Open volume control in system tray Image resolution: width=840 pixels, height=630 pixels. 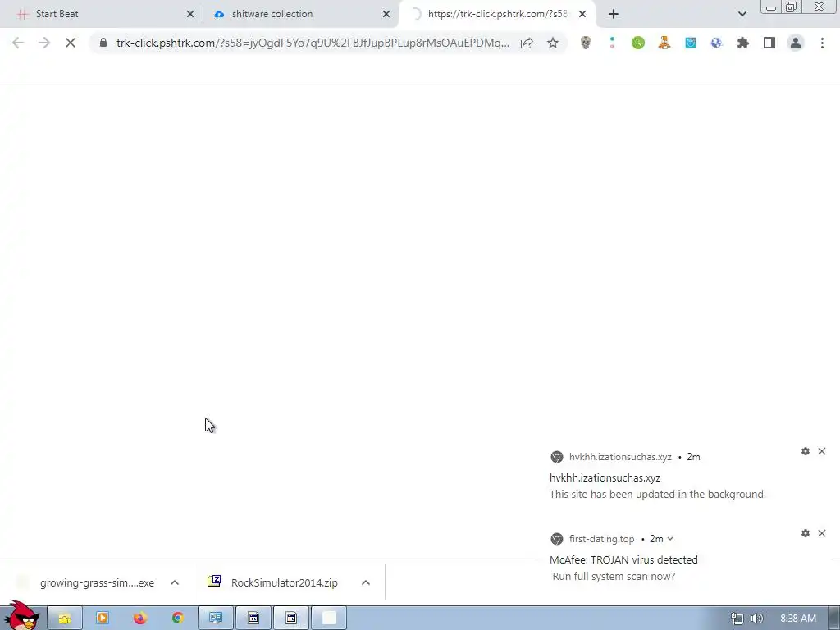click(757, 619)
